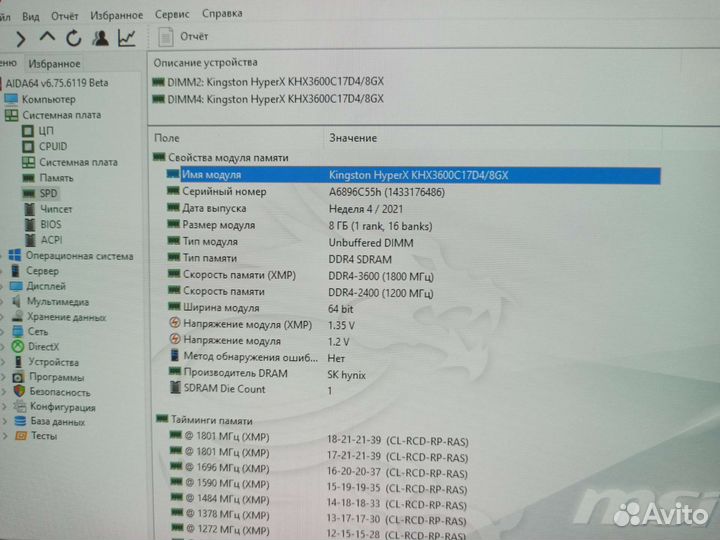Select the Скорость памяти (XMP) row
Viewport: 720px width, 540px height.
(x=413, y=276)
